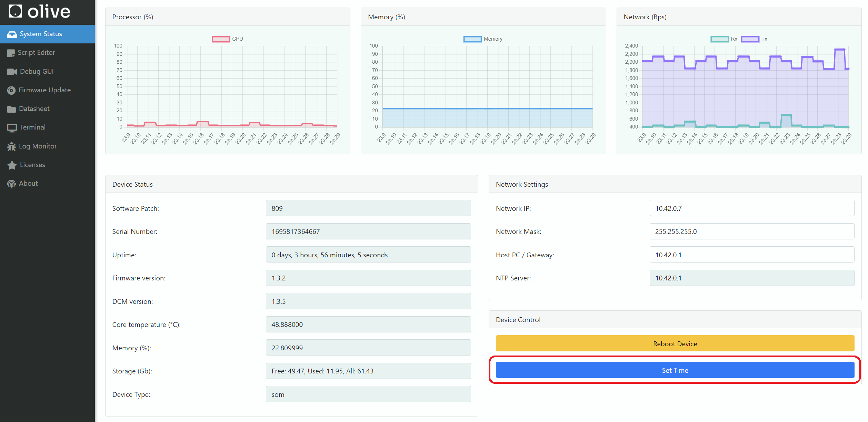
Task: Click the olive logo icon
Action: pyautogui.click(x=15, y=11)
